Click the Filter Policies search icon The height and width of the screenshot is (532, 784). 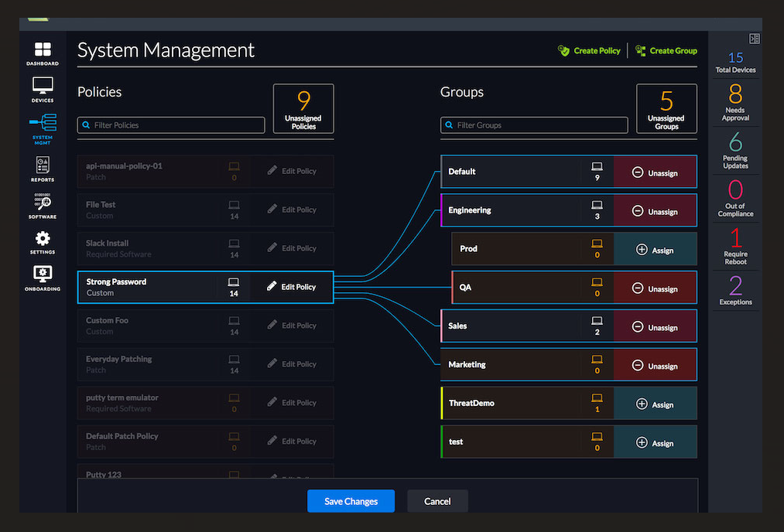pyautogui.click(x=86, y=125)
